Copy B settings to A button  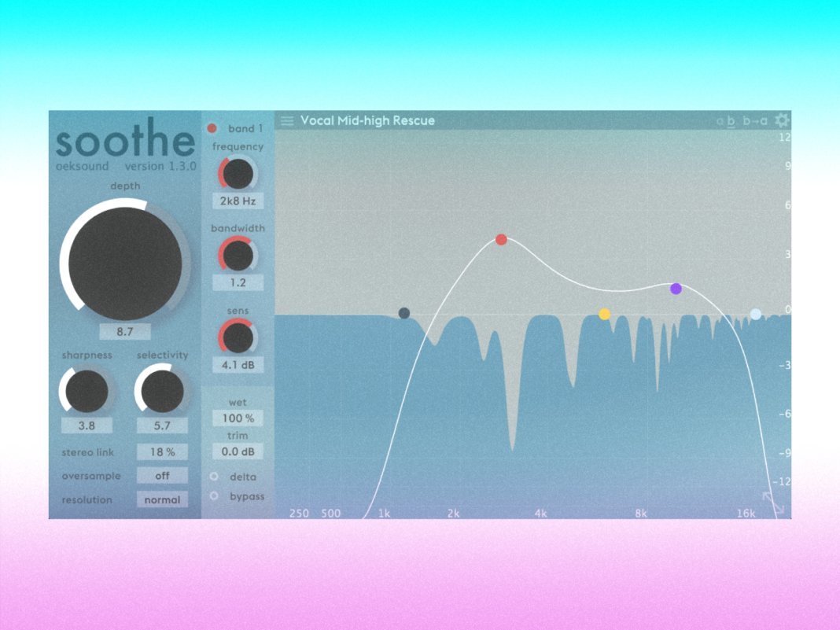click(755, 121)
